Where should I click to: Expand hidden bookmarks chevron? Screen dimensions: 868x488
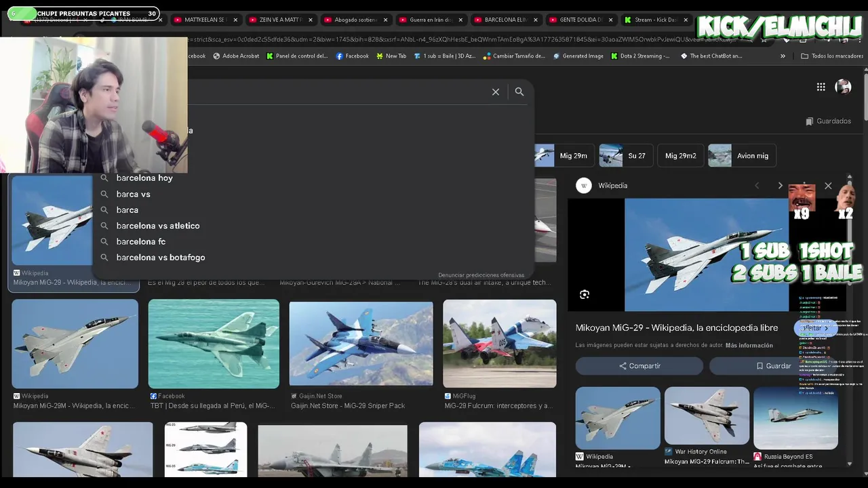tap(783, 56)
